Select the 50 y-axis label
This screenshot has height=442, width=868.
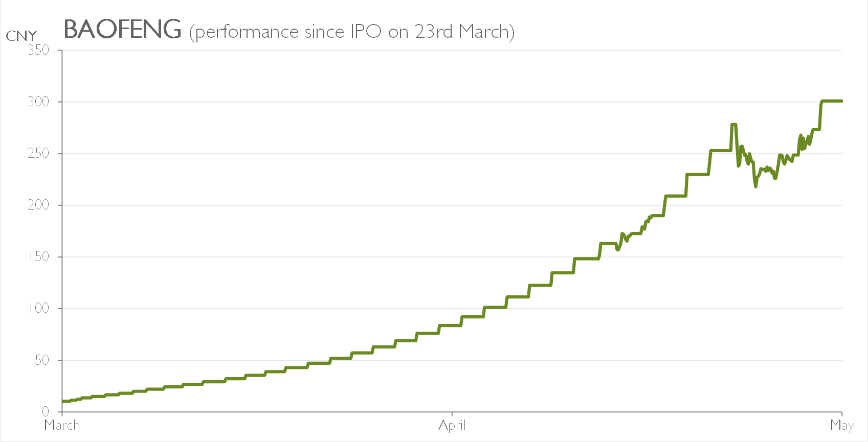pyautogui.click(x=41, y=360)
